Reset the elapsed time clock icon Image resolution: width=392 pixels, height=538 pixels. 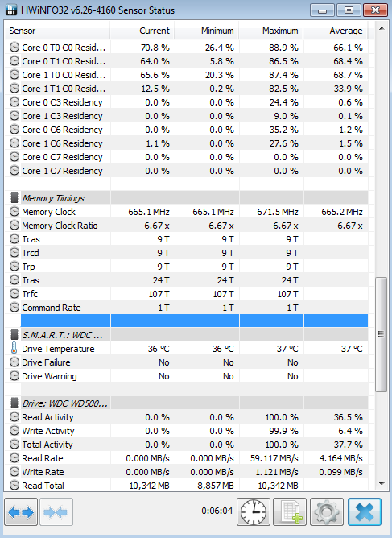click(x=254, y=511)
